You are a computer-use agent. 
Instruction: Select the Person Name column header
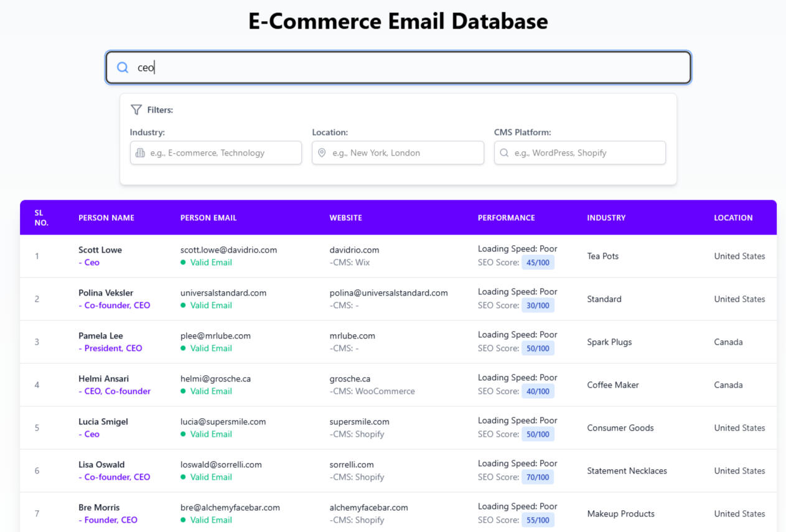106,218
